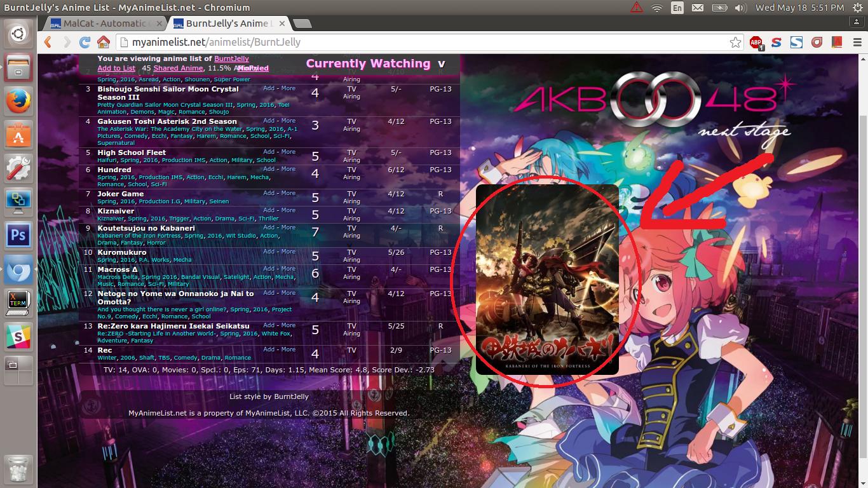Open the Ubuntu Dash from the launcher
The height and width of the screenshot is (488, 868).
pyautogui.click(x=18, y=33)
